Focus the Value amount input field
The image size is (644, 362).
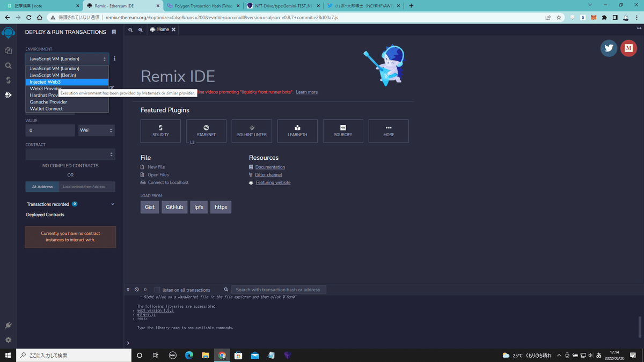(50, 130)
